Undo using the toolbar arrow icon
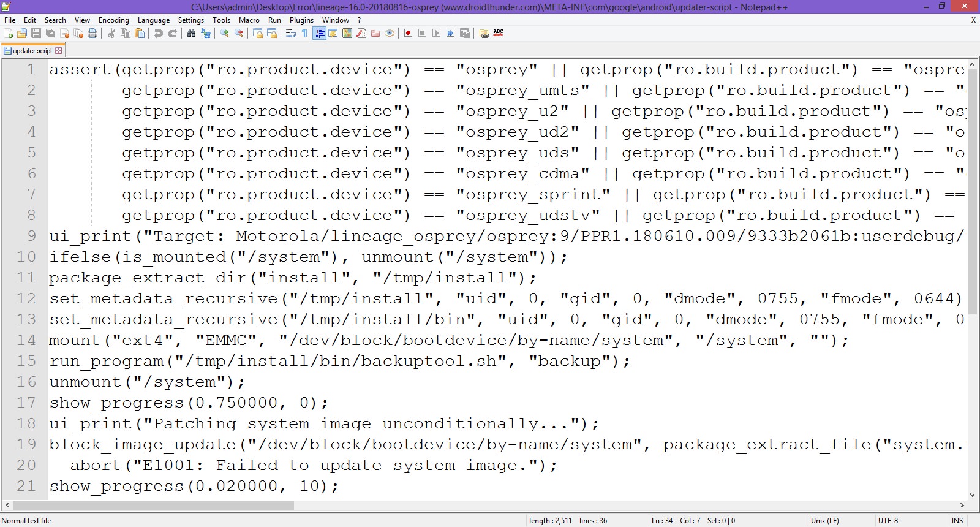Viewport: 980px width, 527px height. (x=159, y=33)
